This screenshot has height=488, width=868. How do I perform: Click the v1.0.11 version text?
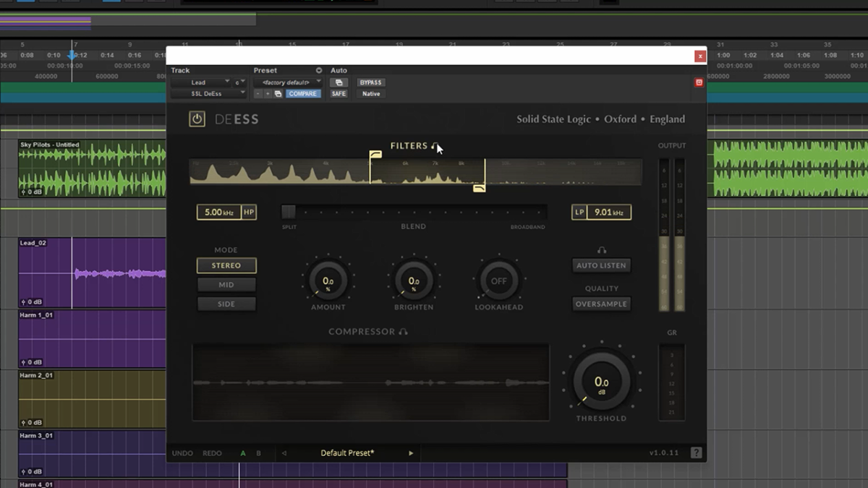point(665,453)
